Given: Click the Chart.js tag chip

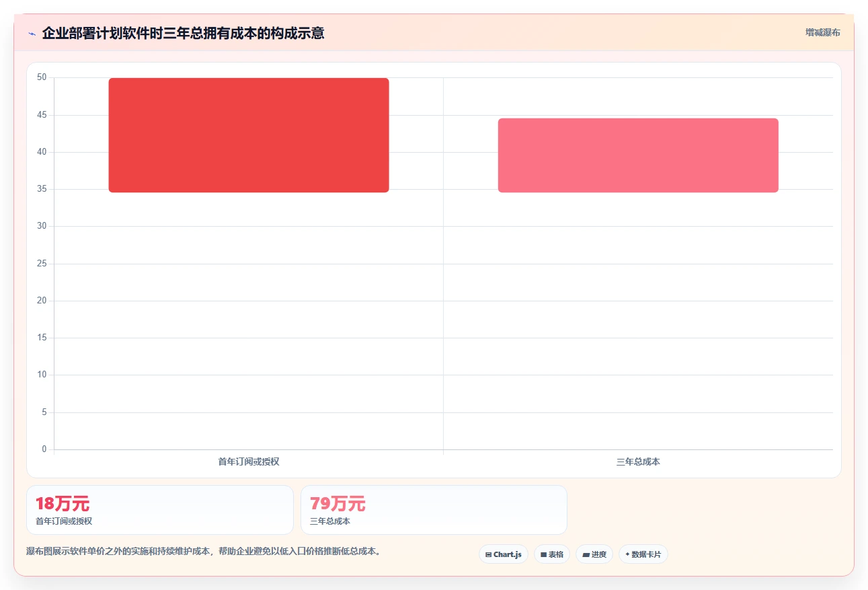Looking at the screenshot, I should tap(504, 554).
